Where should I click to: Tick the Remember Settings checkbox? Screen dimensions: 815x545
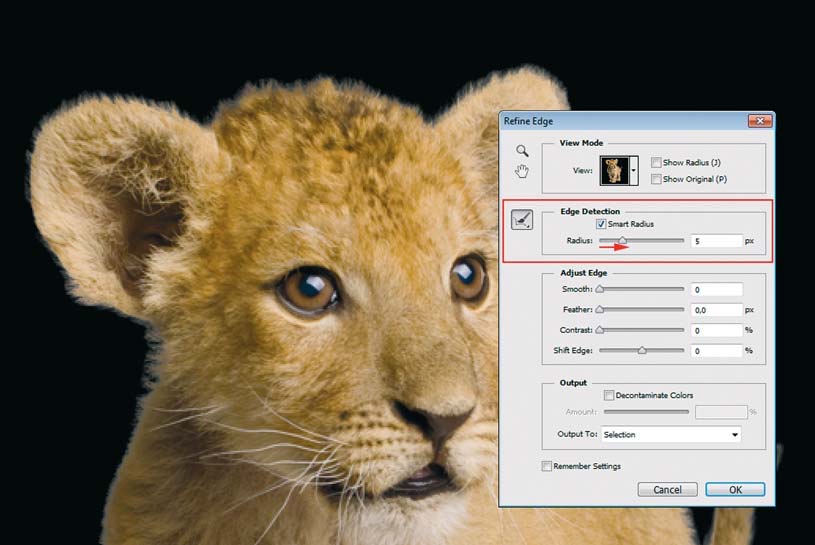tap(546, 466)
